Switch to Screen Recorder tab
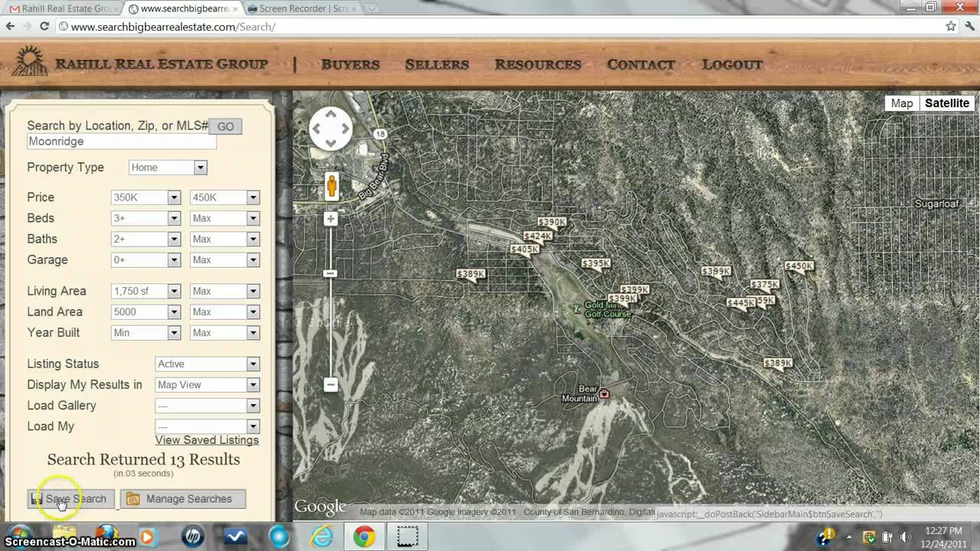Image resolution: width=980 pixels, height=551 pixels. tap(301, 8)
